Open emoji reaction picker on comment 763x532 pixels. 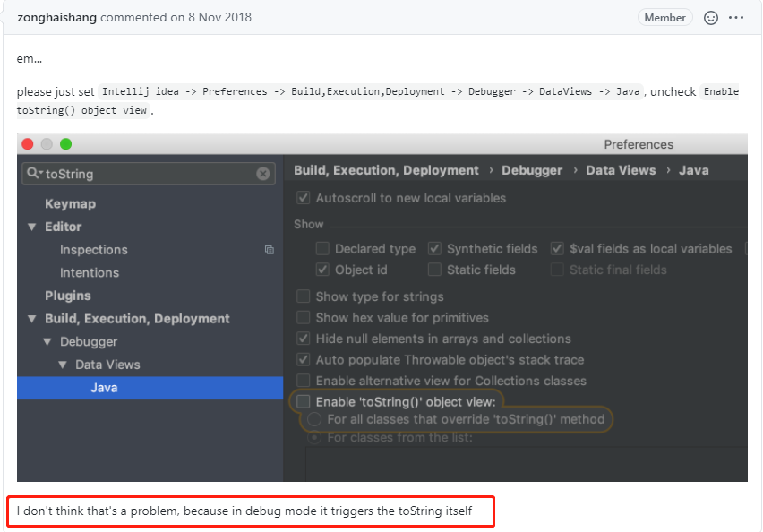710,18
